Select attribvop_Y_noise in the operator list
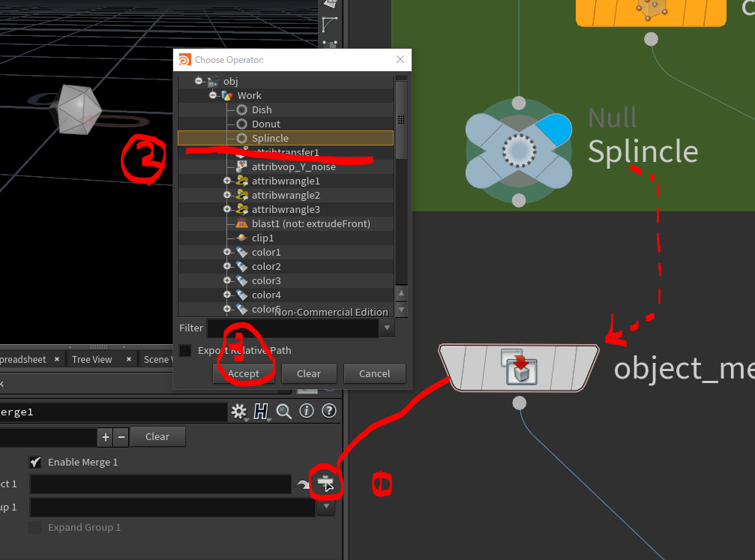Viewport: 755px width, 560px height. click(293, 166)
